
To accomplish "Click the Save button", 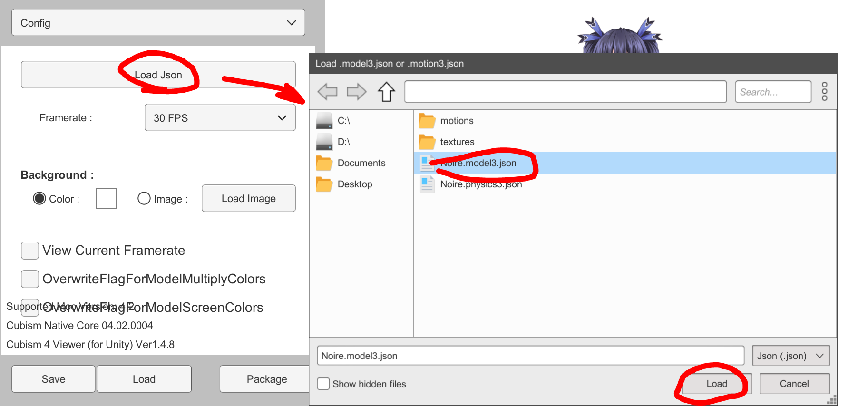I will coord(53,379).
